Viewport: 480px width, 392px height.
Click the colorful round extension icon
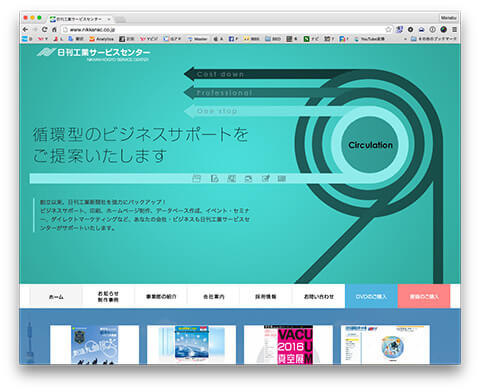pyautogui.click(x=443, y=30)
